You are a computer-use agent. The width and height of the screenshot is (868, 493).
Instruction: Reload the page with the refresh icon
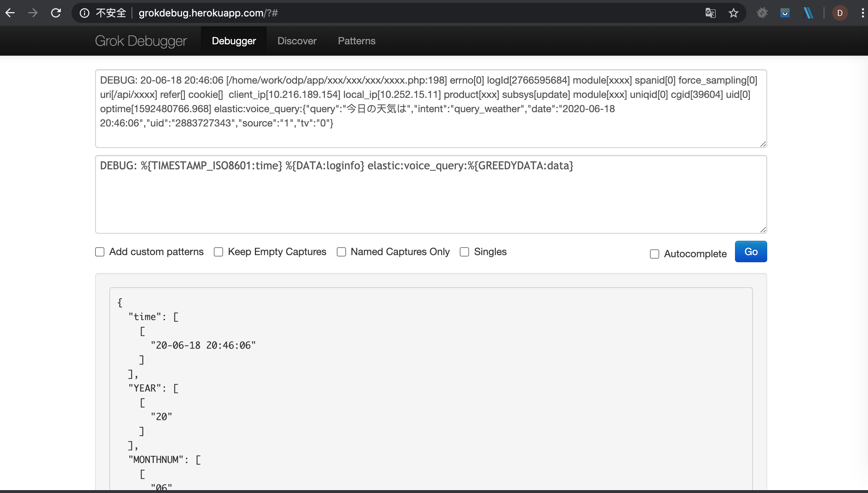[56, 13]
